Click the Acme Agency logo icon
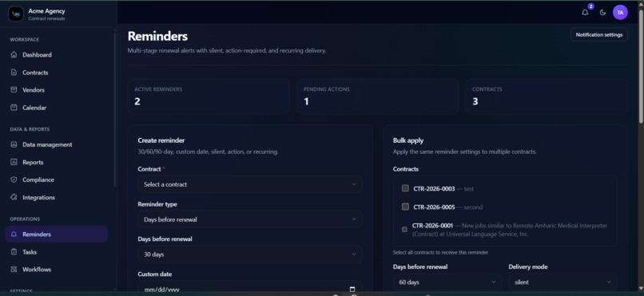 (x=16, y=14)
